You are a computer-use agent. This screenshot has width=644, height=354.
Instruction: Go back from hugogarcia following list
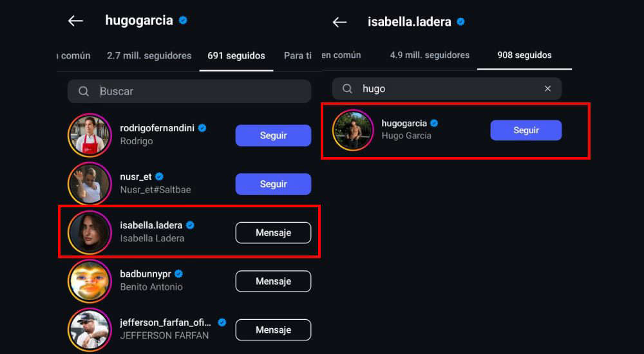tap(75, 21)
